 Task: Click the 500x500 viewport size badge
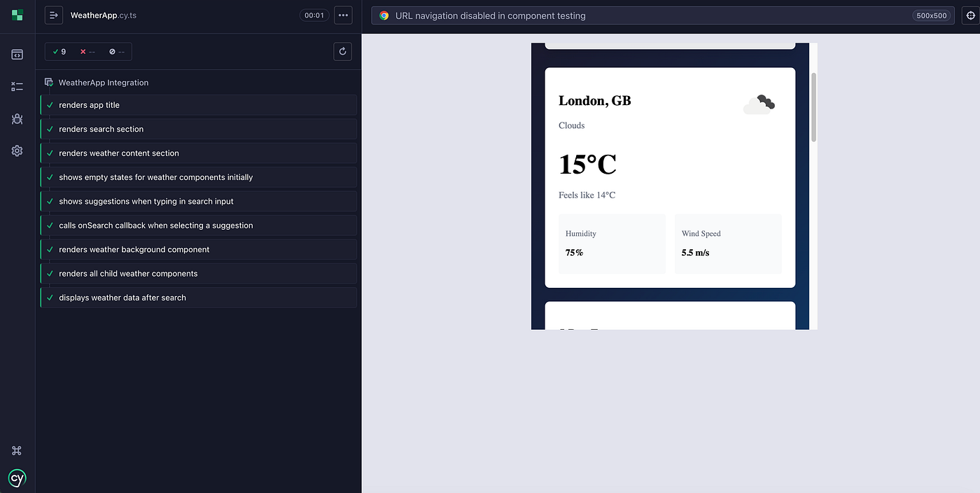tap(931, 15)
